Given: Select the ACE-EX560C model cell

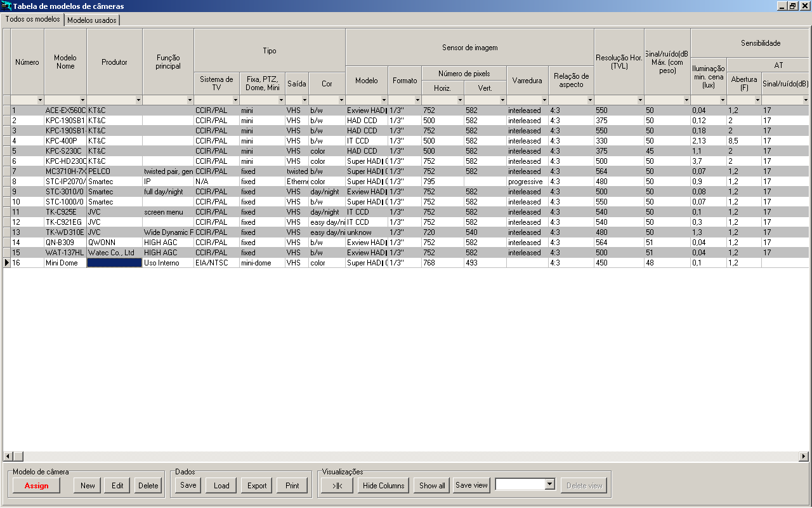Looking at the screenshot, I should (65, 110).
